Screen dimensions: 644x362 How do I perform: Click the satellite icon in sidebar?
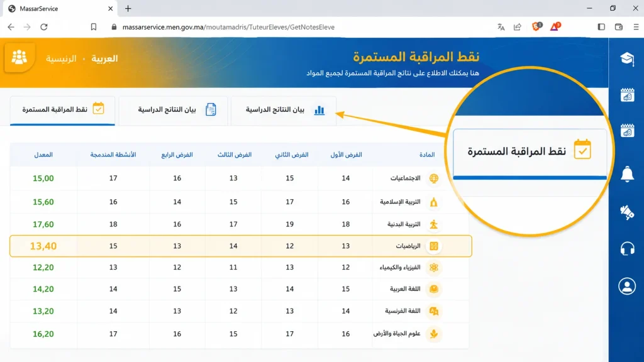627,212
